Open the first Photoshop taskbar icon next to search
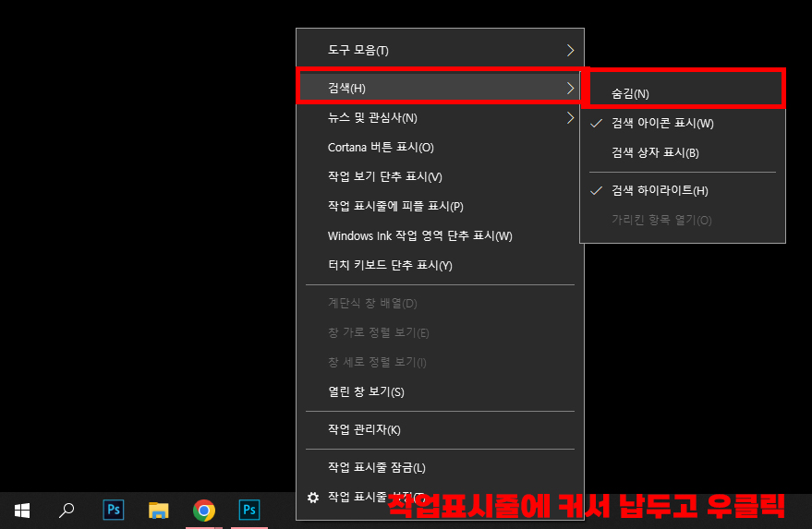812x529 pixels. pos(114,510)
